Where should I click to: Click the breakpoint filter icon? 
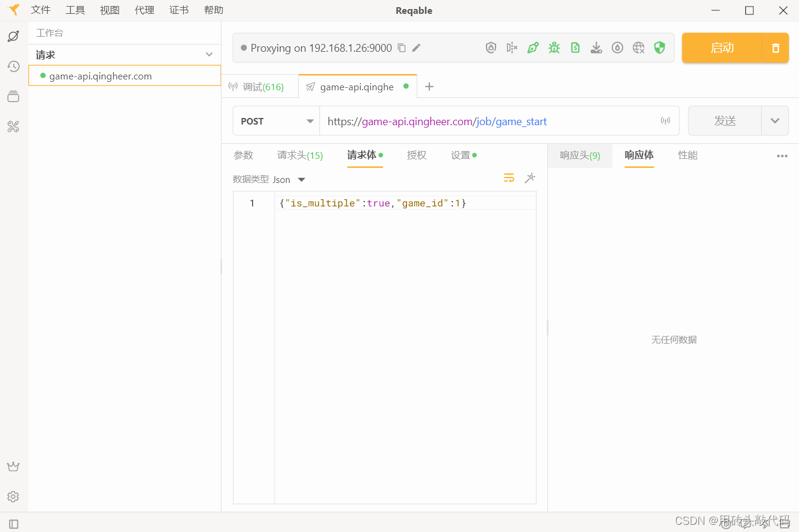coord(512,48)
